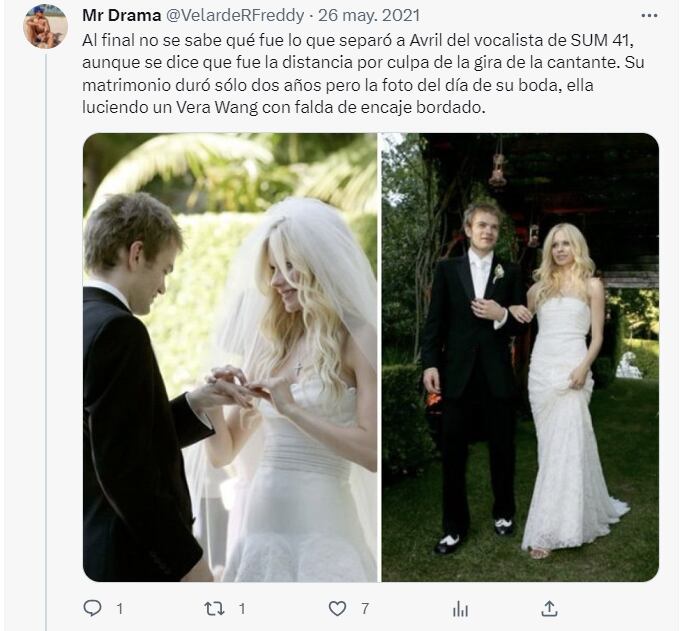
Task: Click the word 'matrimonio' in the tweet text
Action: point(123,85)
